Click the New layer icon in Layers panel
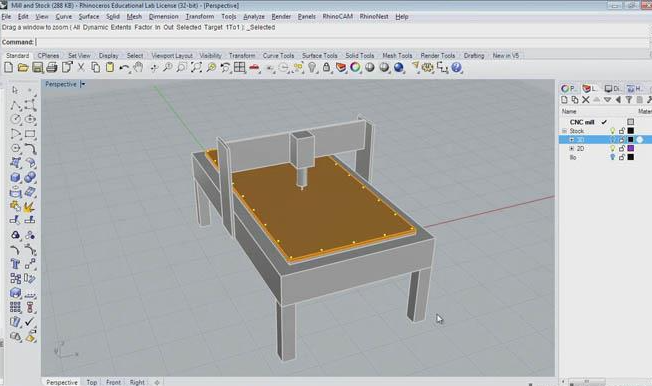652x386 pixels. pos(564,100)
